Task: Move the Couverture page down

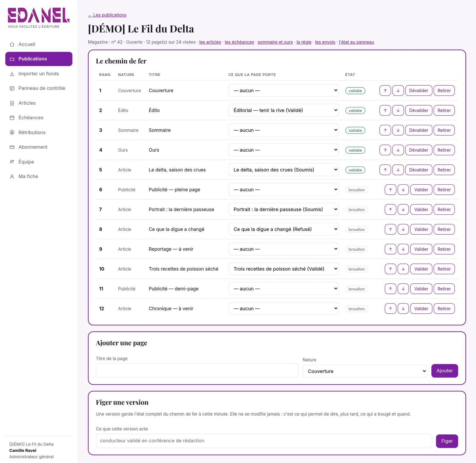Action: coord(398,90)
